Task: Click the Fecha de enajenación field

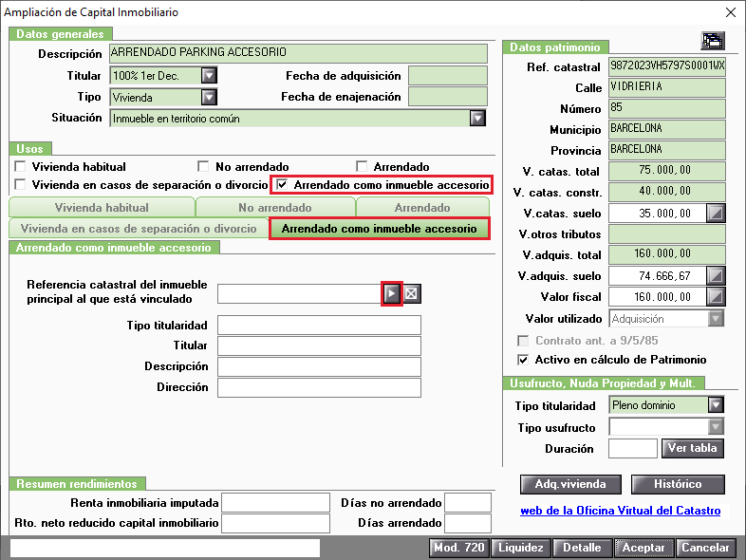Action: point(448,97)
